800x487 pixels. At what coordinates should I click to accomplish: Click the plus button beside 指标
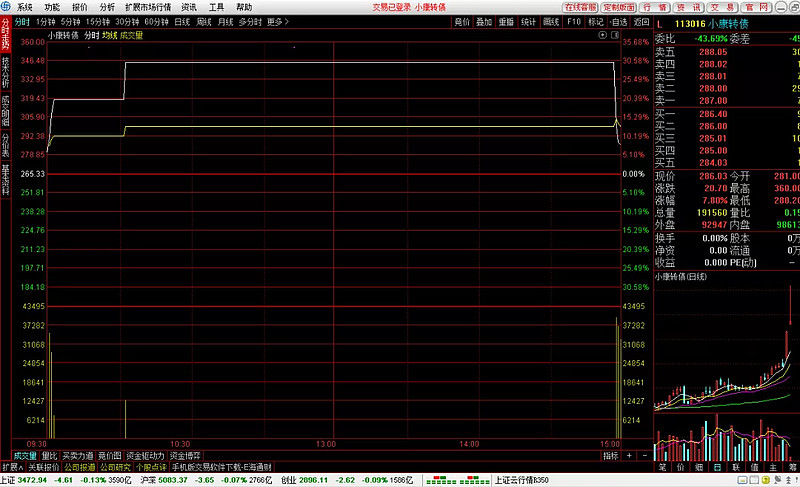[x=630, y=456]
